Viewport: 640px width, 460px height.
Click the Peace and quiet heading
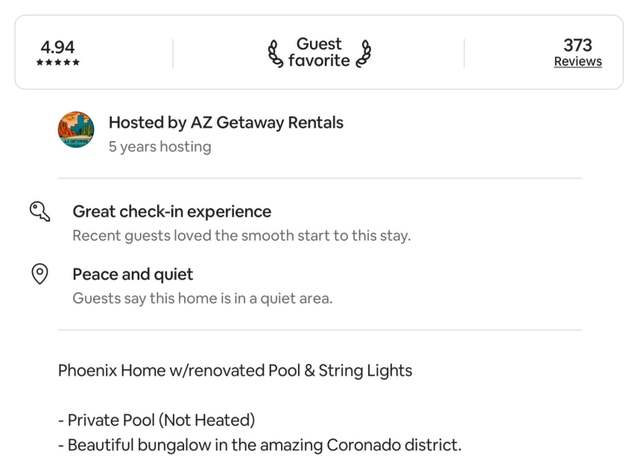coord(133,274)
